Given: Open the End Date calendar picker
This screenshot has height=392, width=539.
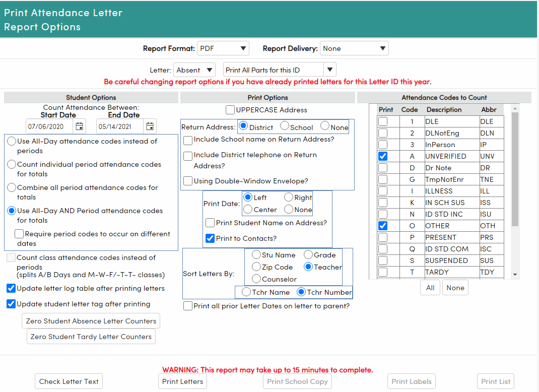Looking at the screenshot, I should (x=150, y=126).
